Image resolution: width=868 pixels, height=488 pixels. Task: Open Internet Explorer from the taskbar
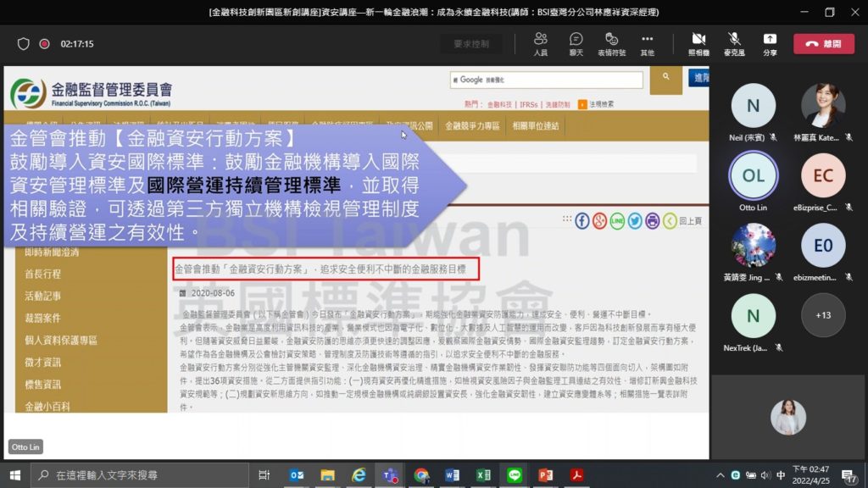(x=359, y=475)
